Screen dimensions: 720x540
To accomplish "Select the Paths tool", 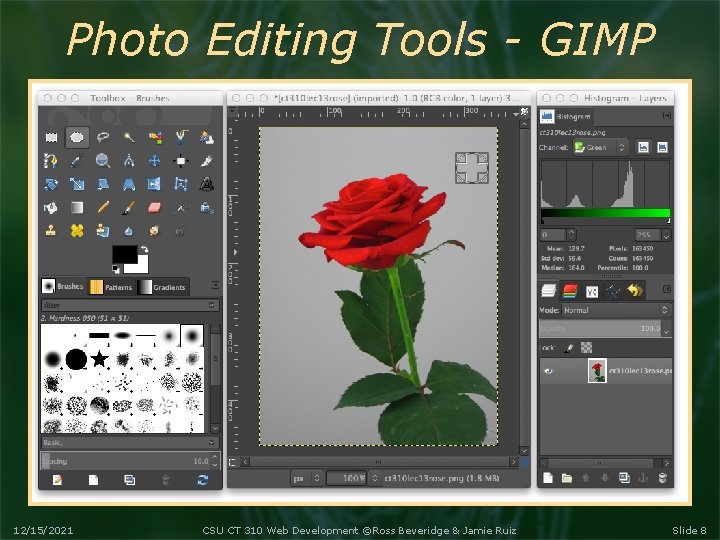I will click(51, 161).
